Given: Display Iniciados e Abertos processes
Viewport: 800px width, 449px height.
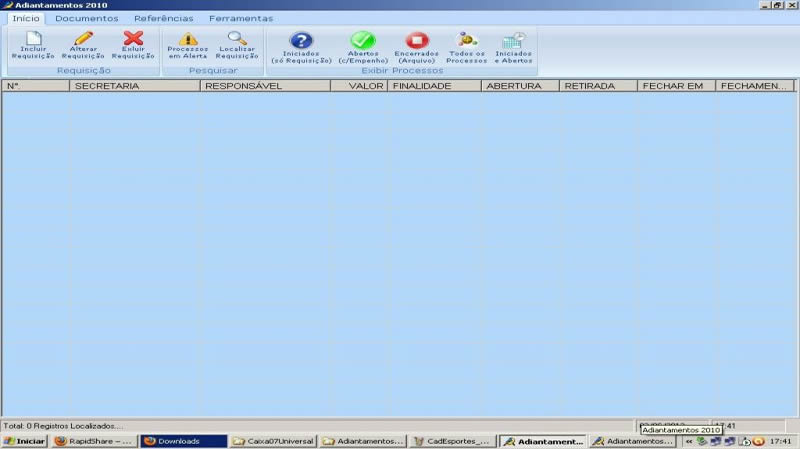Looking at the screenshot, I should point(514,41).
